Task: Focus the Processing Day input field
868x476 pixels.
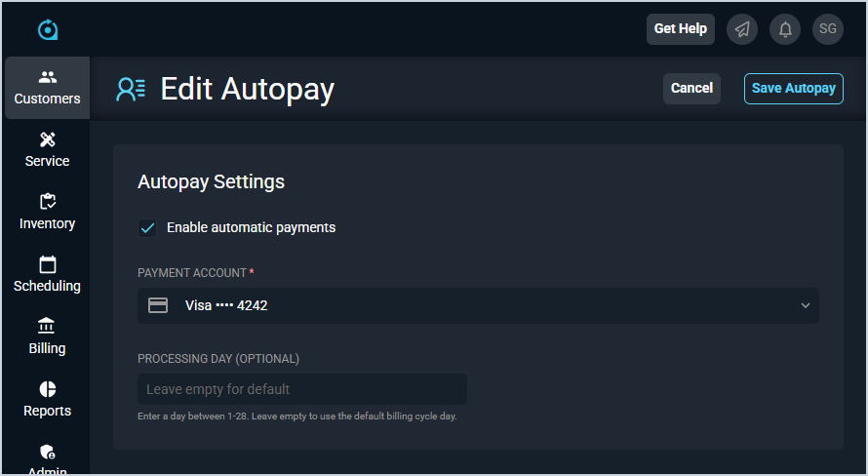Action: tap(302, 389)
